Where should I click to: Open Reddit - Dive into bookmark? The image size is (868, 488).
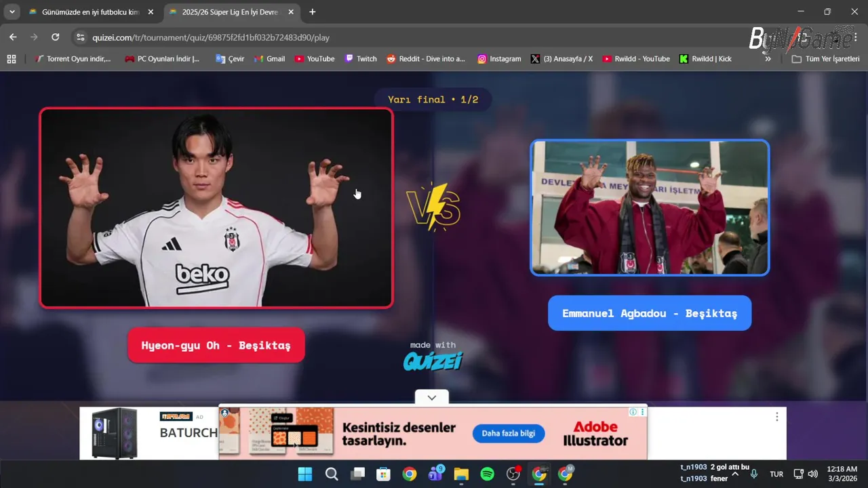[426, 59]
